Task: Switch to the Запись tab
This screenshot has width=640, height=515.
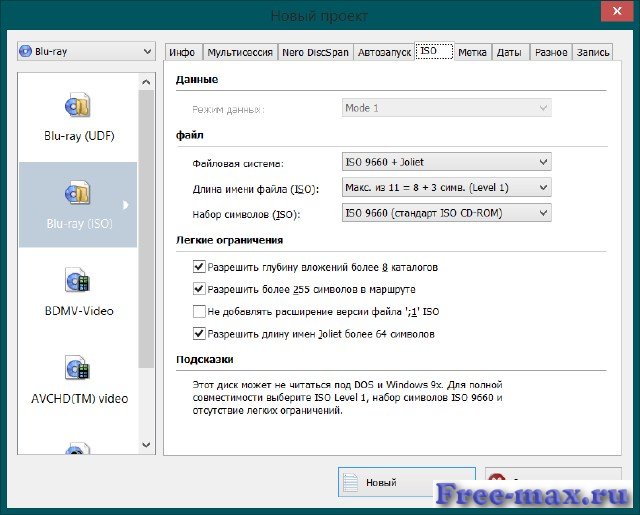Action: click(x=593, y=53)
